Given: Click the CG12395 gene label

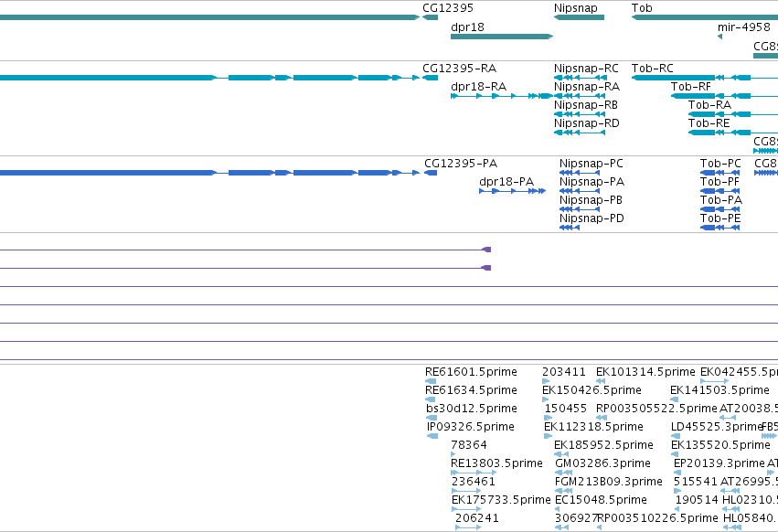Looking at the screenshot, I should coord(448,8).
